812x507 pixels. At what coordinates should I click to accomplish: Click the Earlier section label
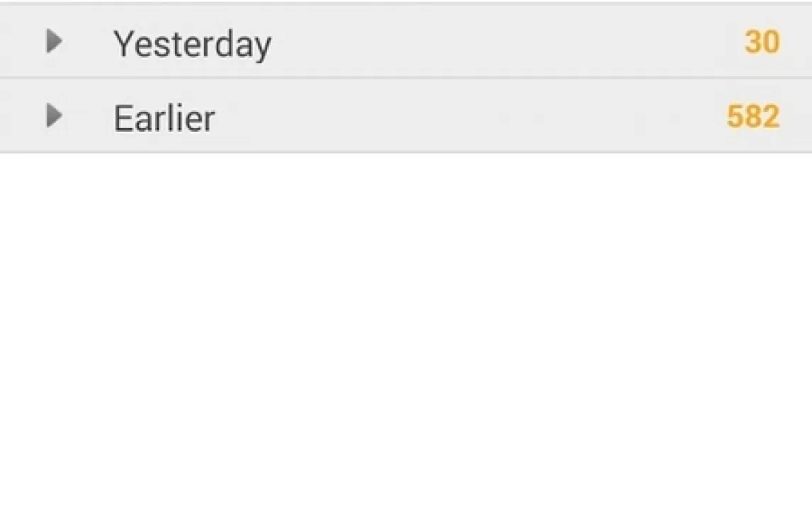tap(164, 118)
